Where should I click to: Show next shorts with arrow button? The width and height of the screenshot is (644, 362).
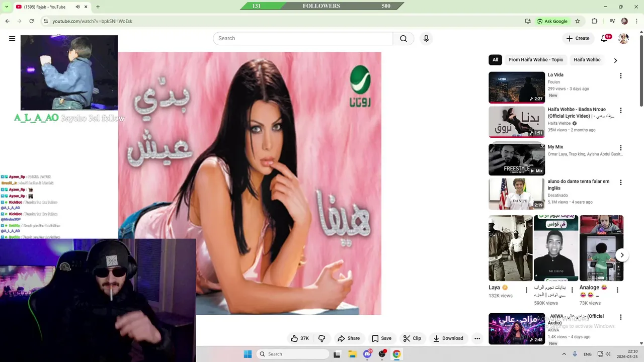(x=622, y=255)
